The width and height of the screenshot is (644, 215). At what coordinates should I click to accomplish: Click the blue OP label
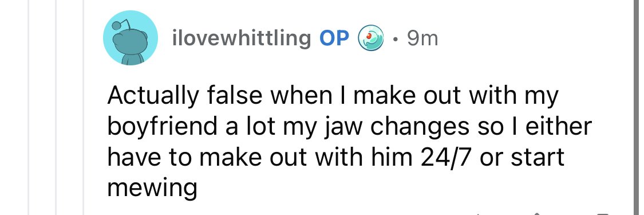[334, 38]
